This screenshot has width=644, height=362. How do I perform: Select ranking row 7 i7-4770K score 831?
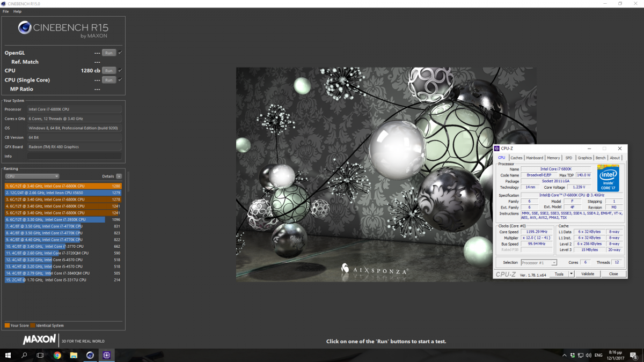coord(63,226)
